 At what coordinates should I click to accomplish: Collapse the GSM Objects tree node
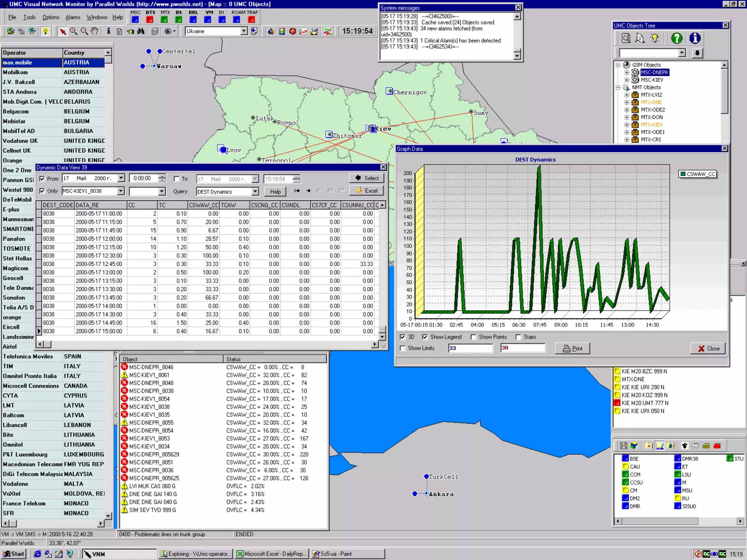tap(618, 65)
